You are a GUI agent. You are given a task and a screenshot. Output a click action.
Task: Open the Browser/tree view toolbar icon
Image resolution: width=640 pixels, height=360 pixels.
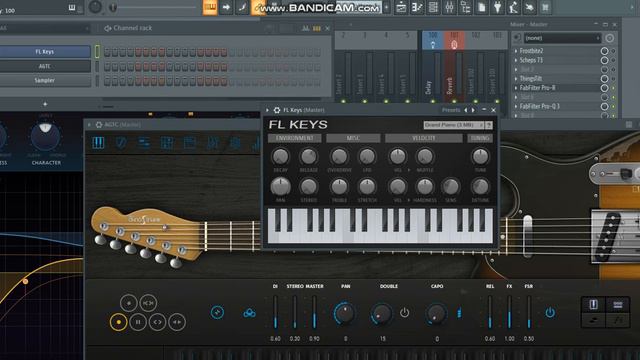(465, 7)
